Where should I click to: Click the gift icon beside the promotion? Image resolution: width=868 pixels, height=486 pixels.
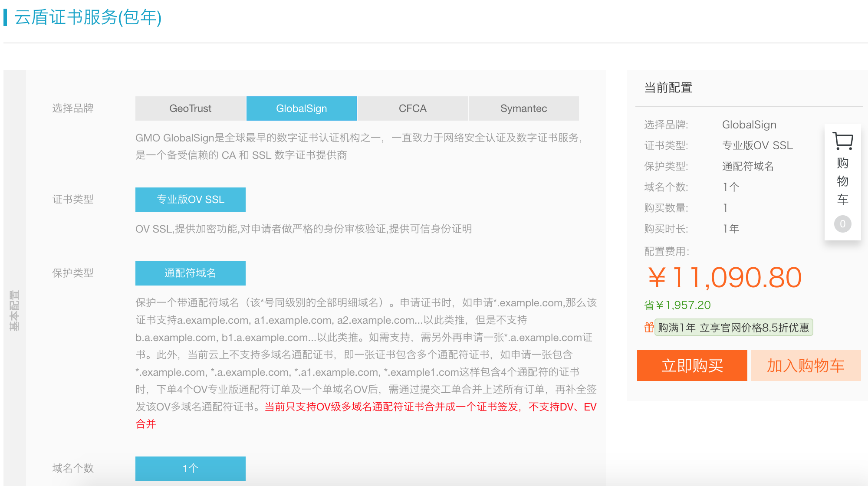coord(649,327)
